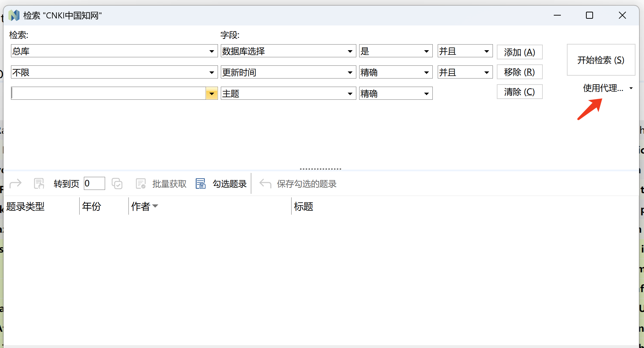The height and width of the screenshot is (348, 644).
Task: Open the 更新时间 field dropdown
Action: [x=350, y=72]
